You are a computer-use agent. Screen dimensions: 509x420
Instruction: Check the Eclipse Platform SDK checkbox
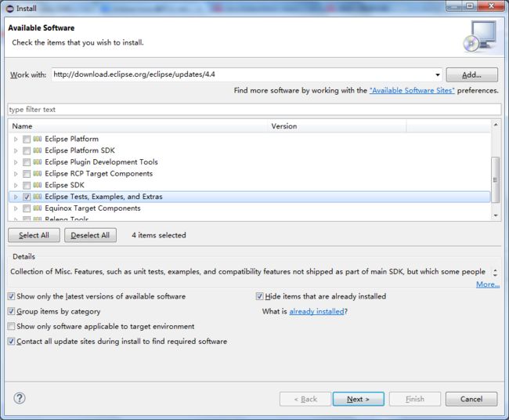[x=27, y=150]
